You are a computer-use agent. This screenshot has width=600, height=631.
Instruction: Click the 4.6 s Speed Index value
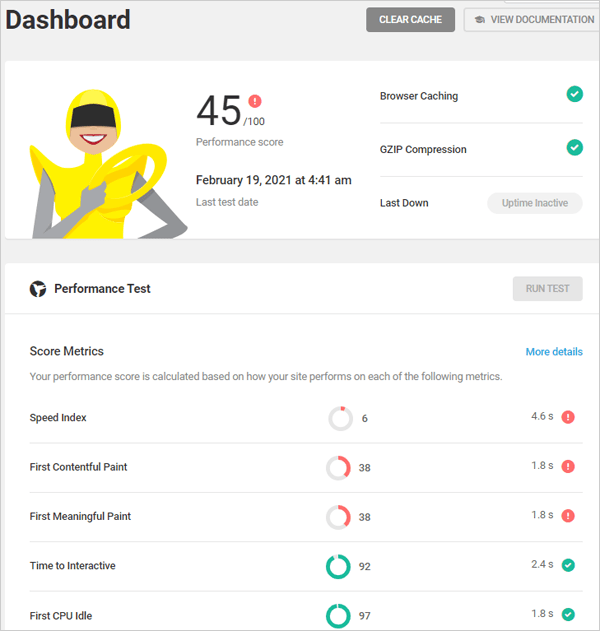tap(542, 416)
